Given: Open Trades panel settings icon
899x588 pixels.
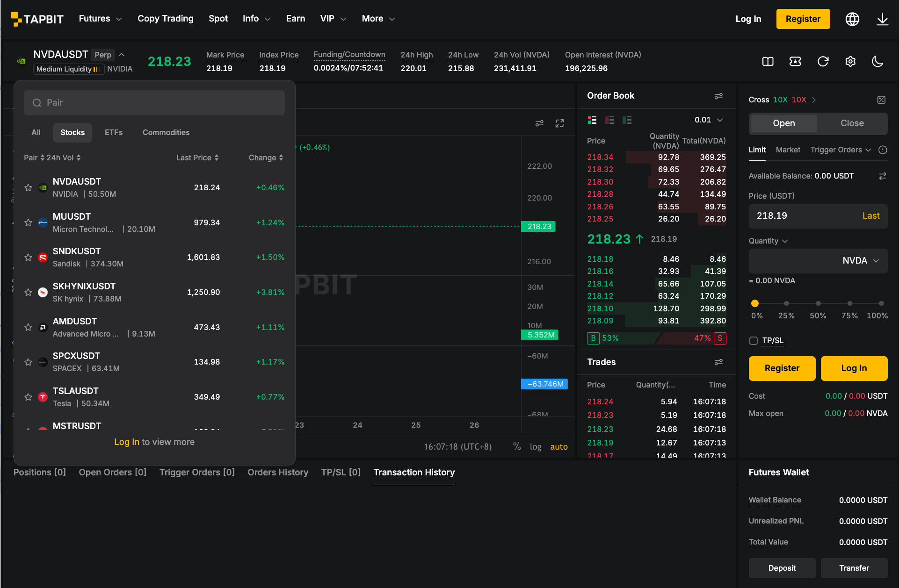Looking at the screenshot, I should pos(718,362).
